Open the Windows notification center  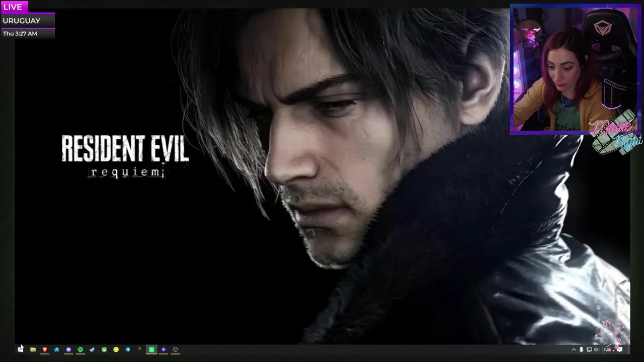coord(619,349)
